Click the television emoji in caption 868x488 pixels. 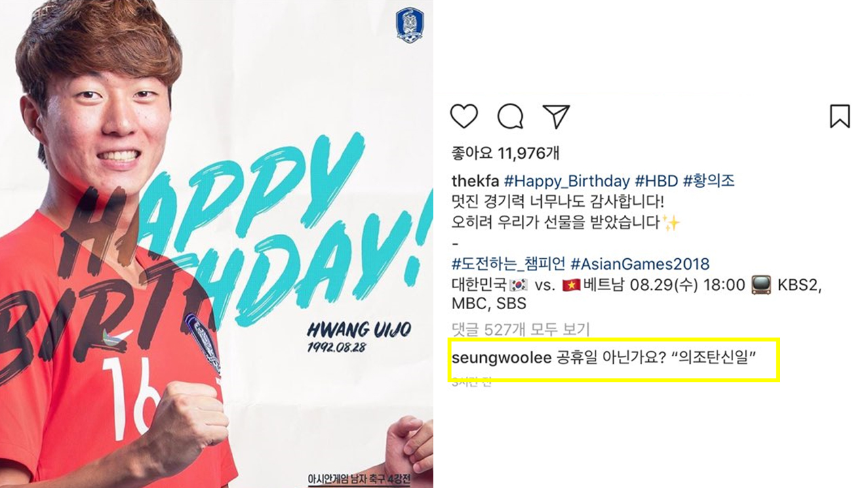pyautogui.click(x=762, y=284)
